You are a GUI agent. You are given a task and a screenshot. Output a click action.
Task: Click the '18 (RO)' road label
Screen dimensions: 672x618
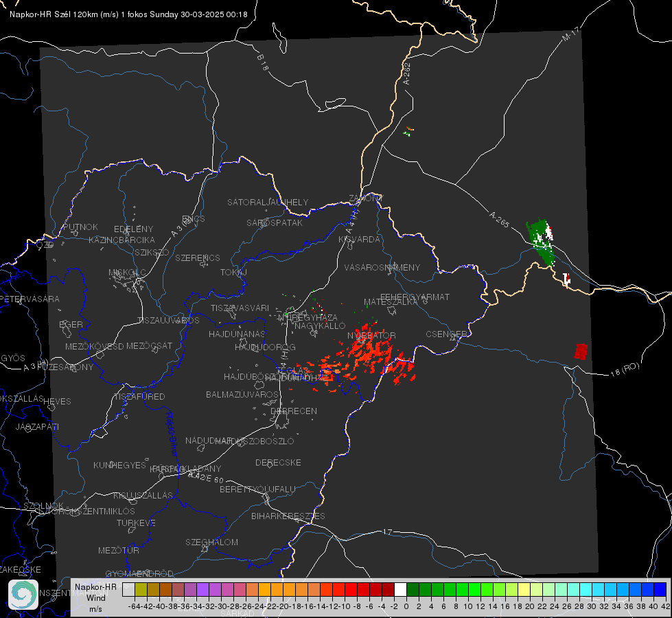click(625, 369)
